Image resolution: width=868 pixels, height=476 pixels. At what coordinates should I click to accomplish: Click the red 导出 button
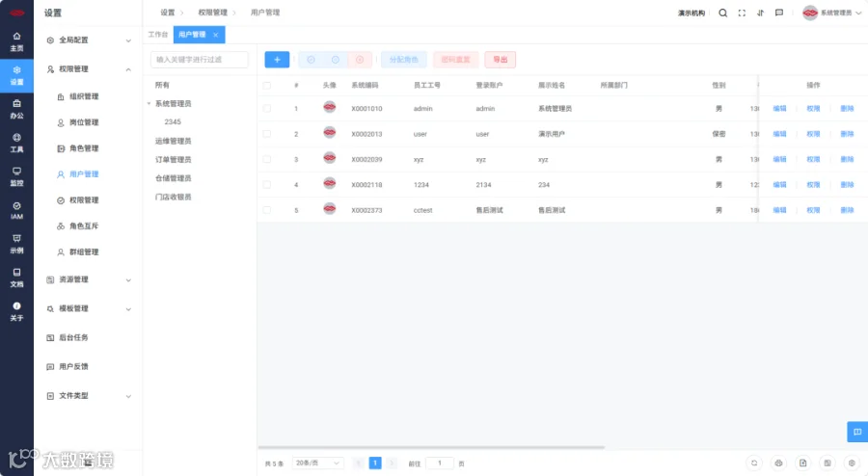tap(501, 59)
